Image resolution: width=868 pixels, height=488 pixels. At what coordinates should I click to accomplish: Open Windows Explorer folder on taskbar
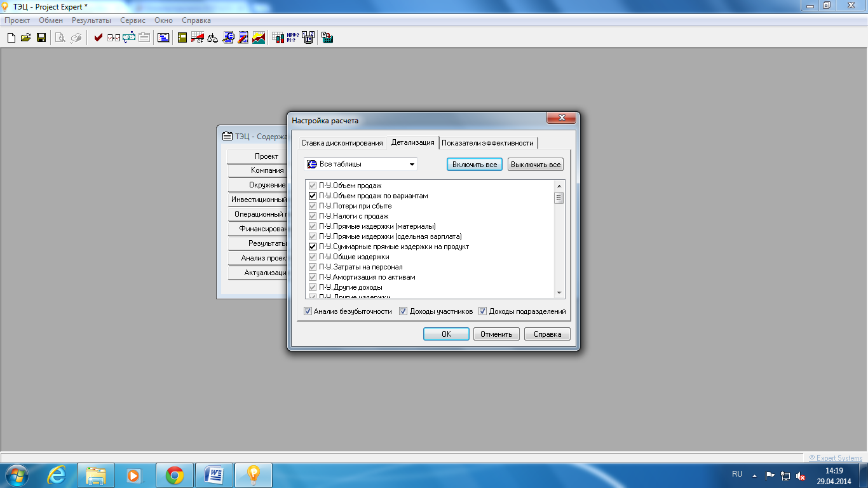[x=96, y=475]
